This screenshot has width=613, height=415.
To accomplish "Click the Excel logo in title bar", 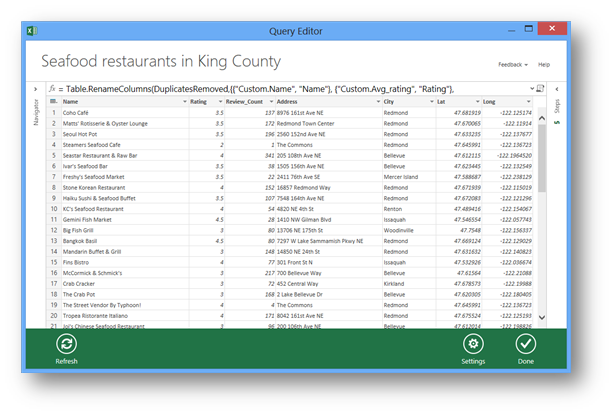I will tap(32, 30).
